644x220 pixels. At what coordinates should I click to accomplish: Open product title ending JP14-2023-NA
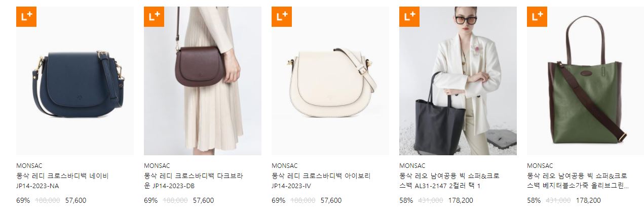62,181
